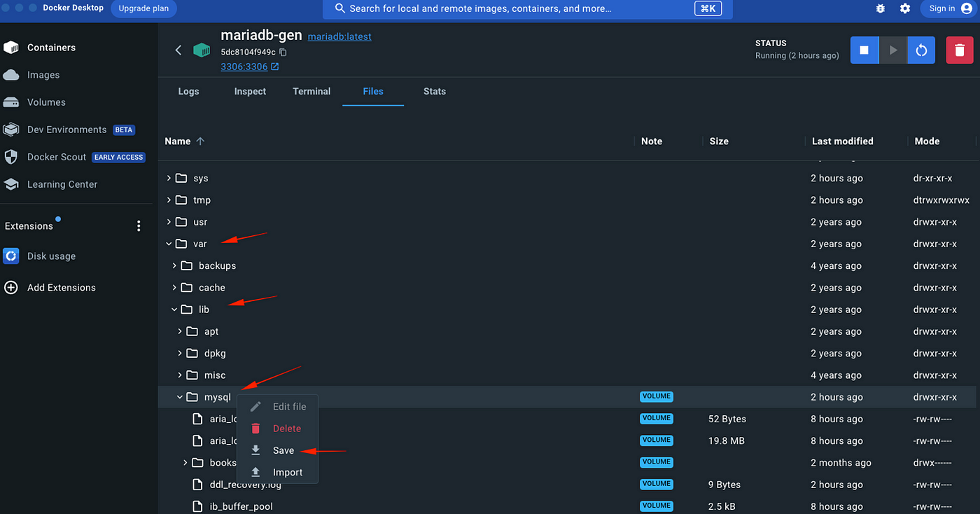Collapse the mysql folder
Screen dimensions: 980x514
tap(181, 397)
